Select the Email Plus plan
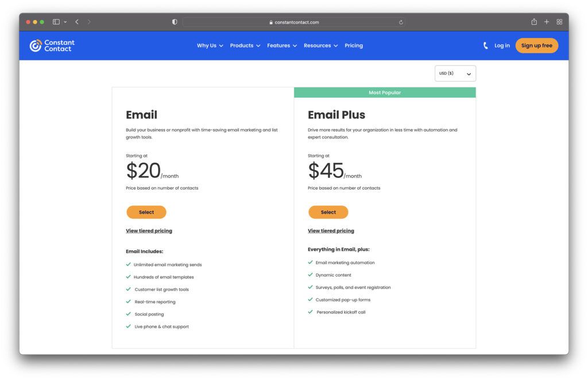Screen dimensions: 588x380 (x=328, y=212)
